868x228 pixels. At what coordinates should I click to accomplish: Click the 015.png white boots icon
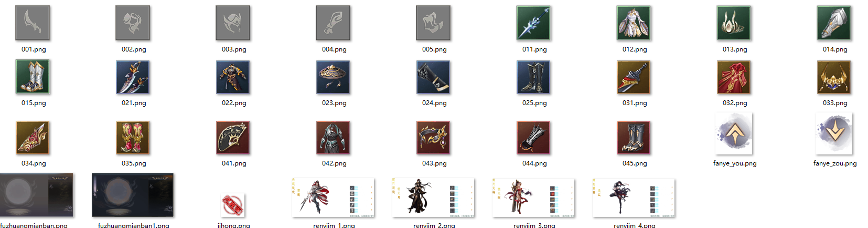pyautogui.click(x=33, y=77)
